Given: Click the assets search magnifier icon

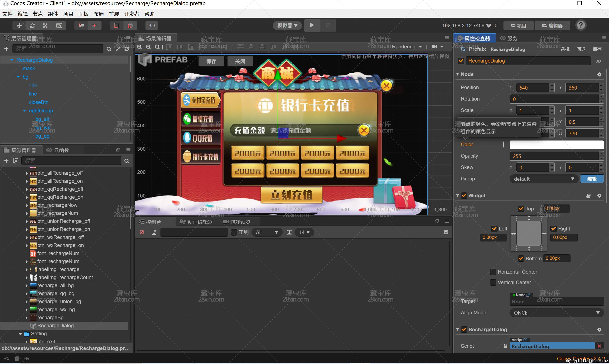Looking at the screenshot, I should point(127,161).
